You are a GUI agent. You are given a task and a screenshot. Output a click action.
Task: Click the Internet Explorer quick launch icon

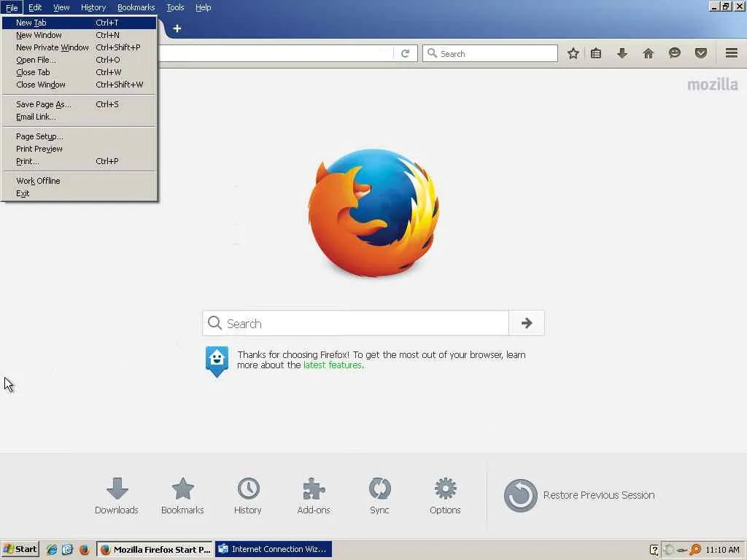coord(52,550)
